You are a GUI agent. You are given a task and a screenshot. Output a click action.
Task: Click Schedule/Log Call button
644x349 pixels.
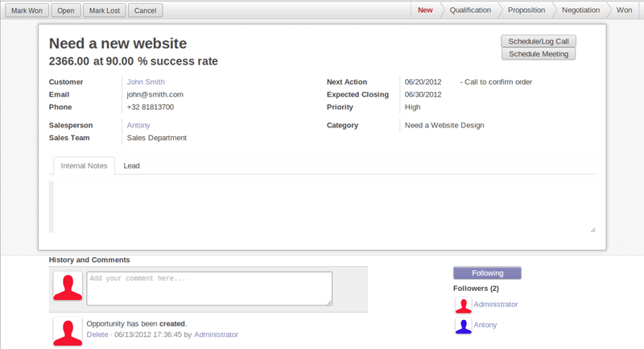[x=538, y=41]
